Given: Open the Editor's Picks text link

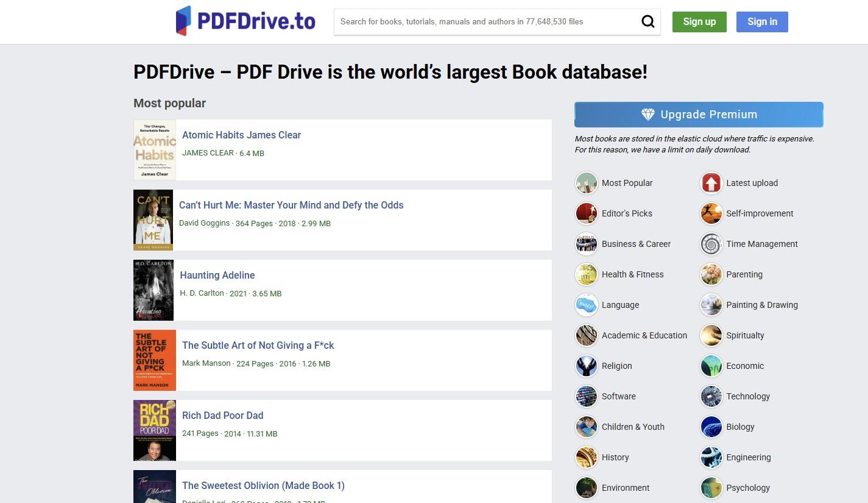Looking at the screenshot, I should (x=627, y=213).
